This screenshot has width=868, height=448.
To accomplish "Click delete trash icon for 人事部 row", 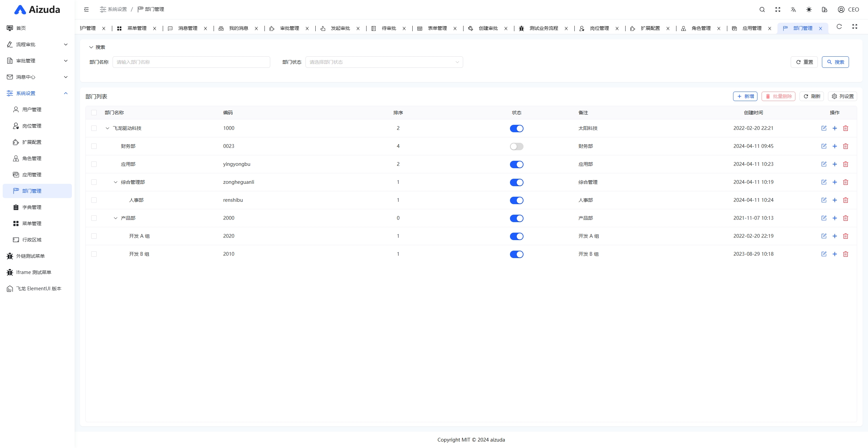I will pos(846,200).
